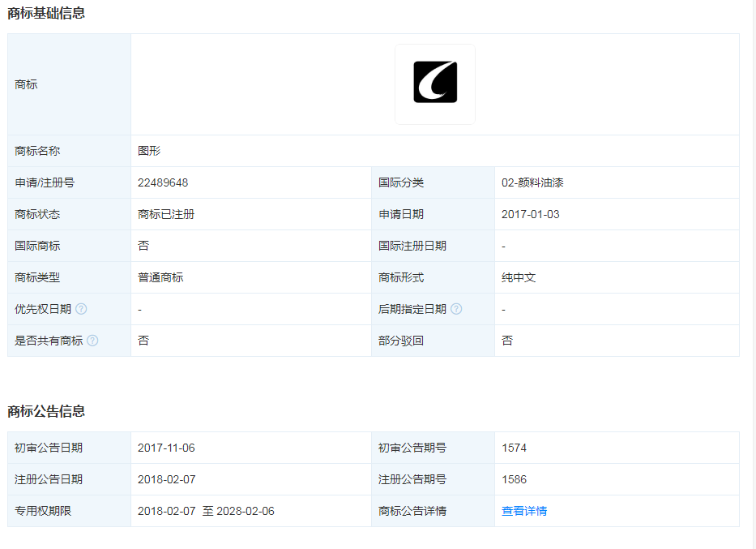
Task: Click the 普通商标 type value
Action: pos(160,277)
